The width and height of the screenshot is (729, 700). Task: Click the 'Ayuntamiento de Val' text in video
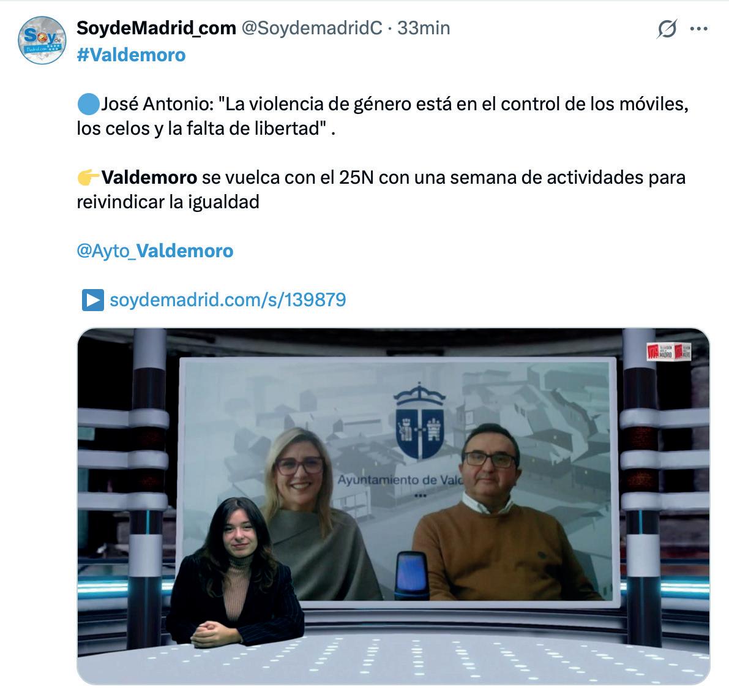[400, 480]
